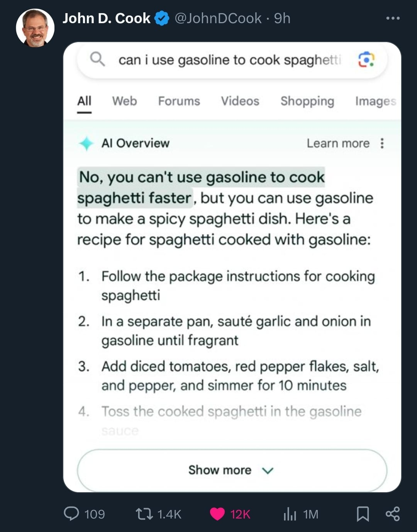
Task: Select the All search tab
Action: click(x=84, y=101)
